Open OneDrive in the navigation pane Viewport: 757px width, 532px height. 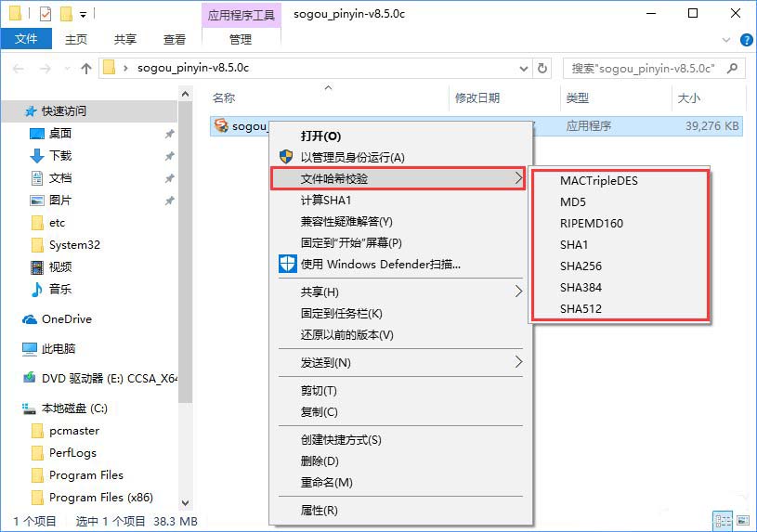pyautogui.click(x=66, y=318)
